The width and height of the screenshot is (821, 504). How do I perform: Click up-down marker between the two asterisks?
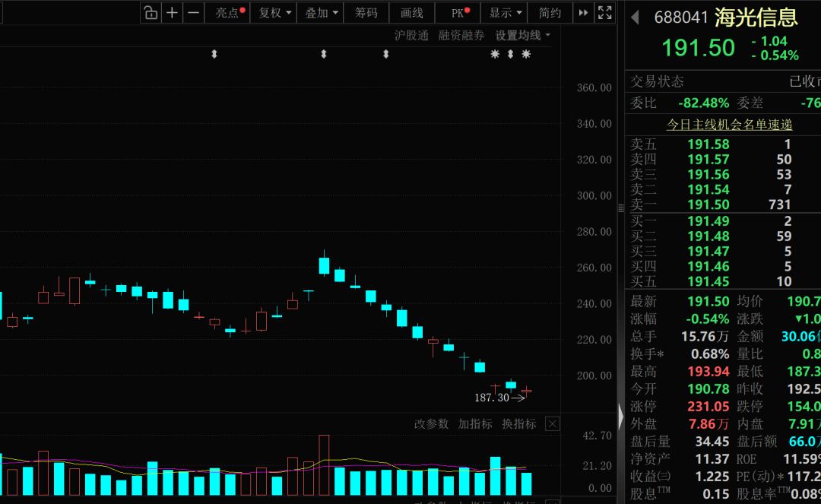click(x=511, y=54)
